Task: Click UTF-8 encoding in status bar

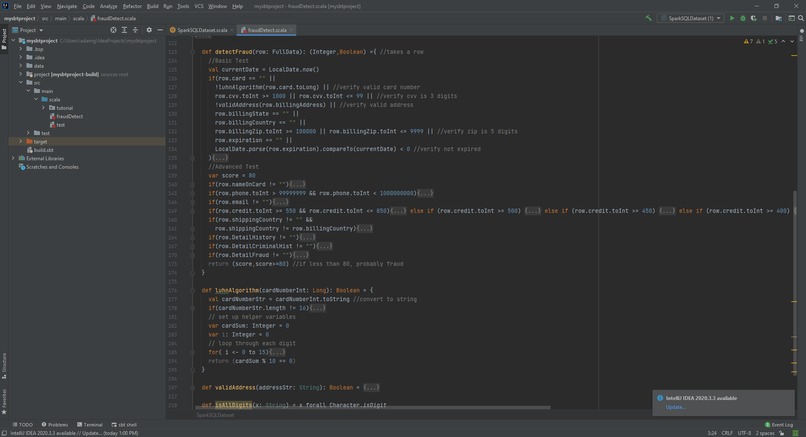Action: (x=744, y=433)
